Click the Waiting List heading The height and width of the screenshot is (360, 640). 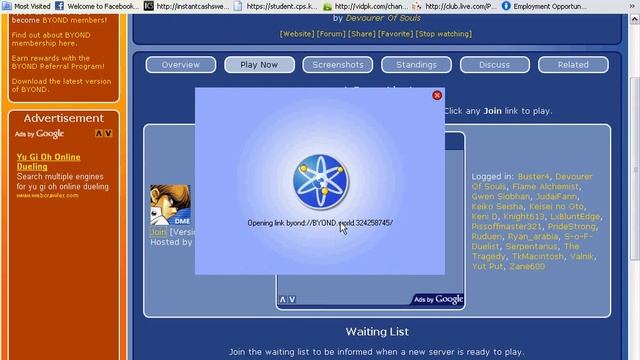[x=377, y=331]
